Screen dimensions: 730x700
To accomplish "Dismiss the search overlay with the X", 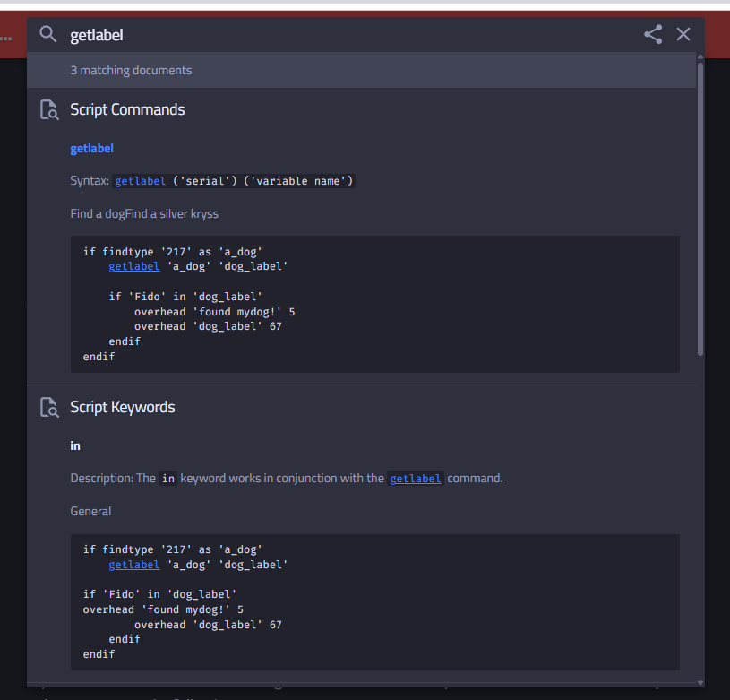I will 683,34.
